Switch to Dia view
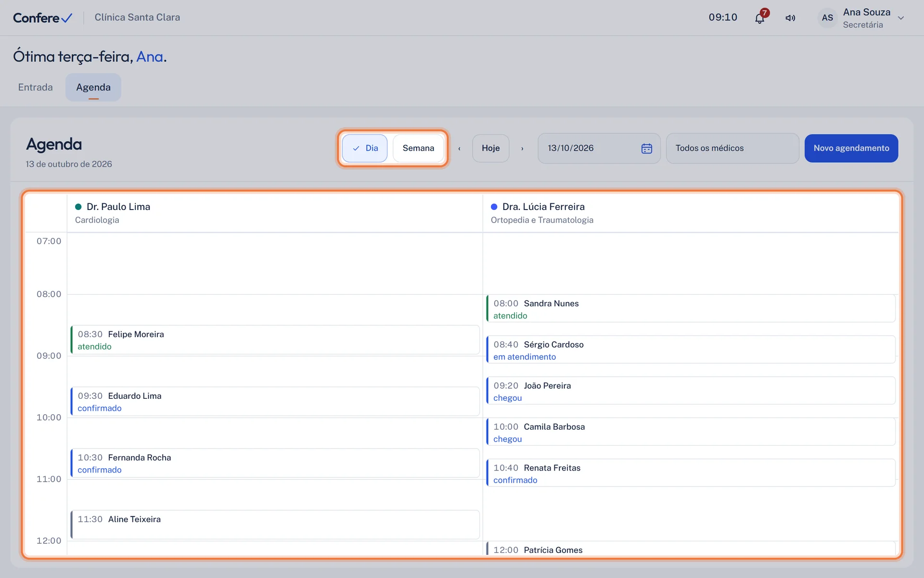This screenshot has width=924, height=578. (365, 148)
